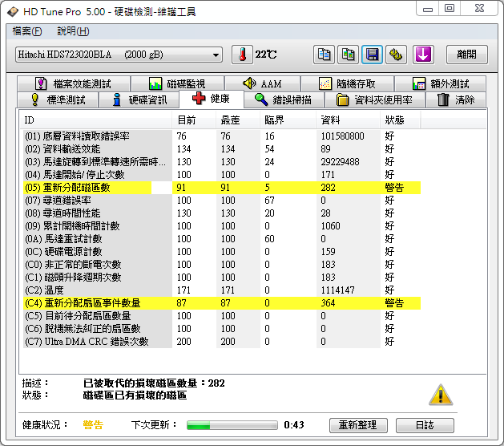Select row (01) 底層資料讀取錯誤率
This screenshot has width=504, height=446.
(x=222, y=136)
